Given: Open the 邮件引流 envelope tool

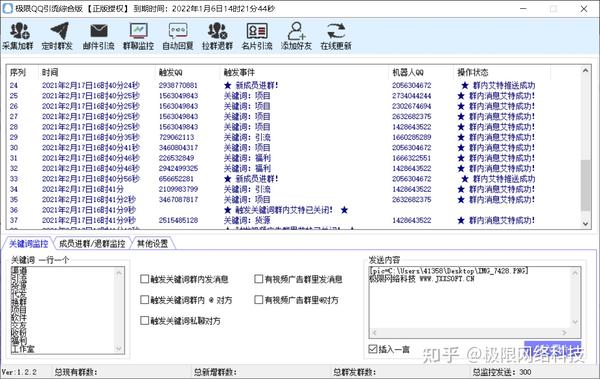Looking at the screenshot, I should [98, 36].
